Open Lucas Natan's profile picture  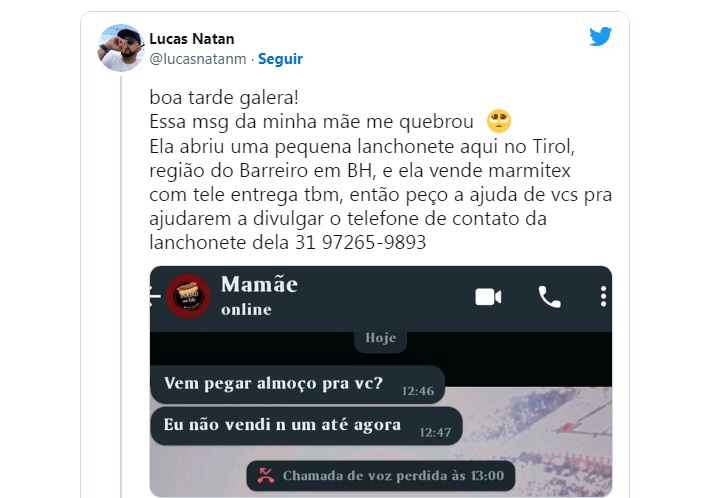point(121,48)
